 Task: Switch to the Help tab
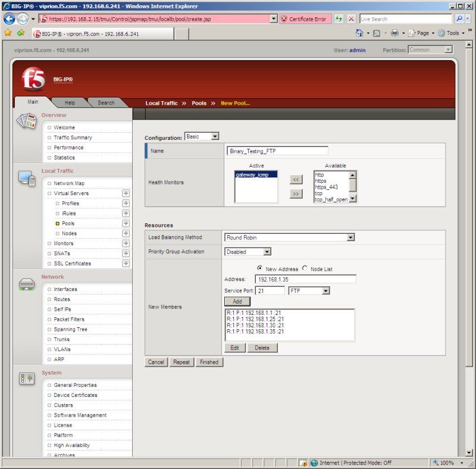click(x=70, y=103)
